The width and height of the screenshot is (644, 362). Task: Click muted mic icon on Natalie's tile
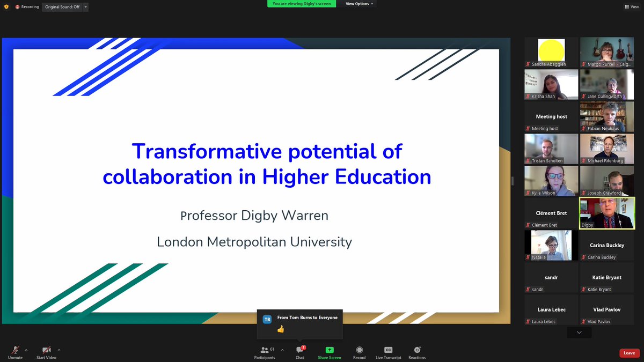click(528, 257)
